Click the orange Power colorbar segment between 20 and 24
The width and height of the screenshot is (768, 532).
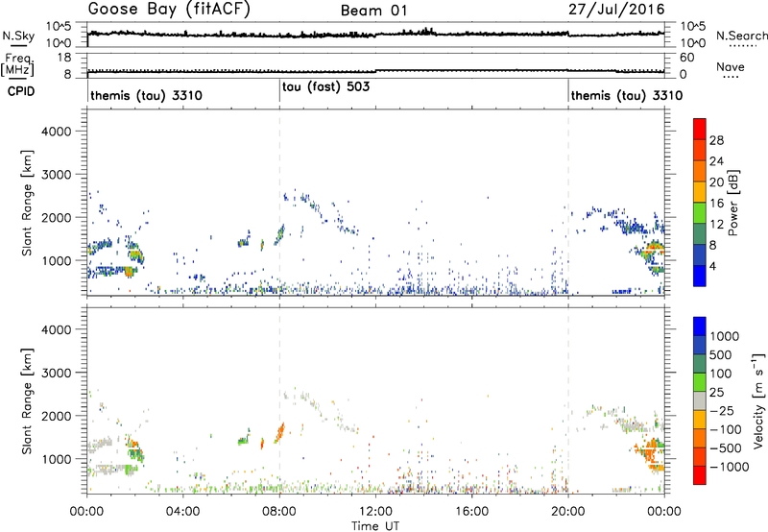700,171
